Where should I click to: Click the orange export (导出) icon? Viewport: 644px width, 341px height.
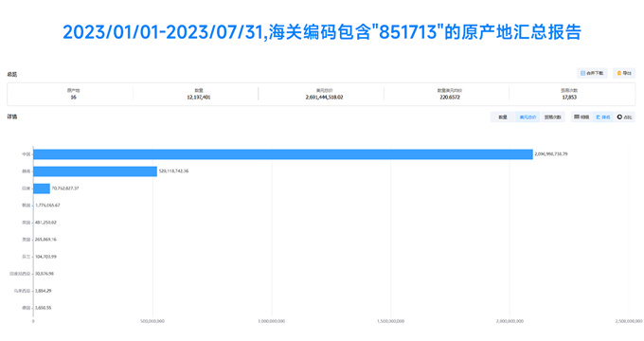click(x=619, y=73)
